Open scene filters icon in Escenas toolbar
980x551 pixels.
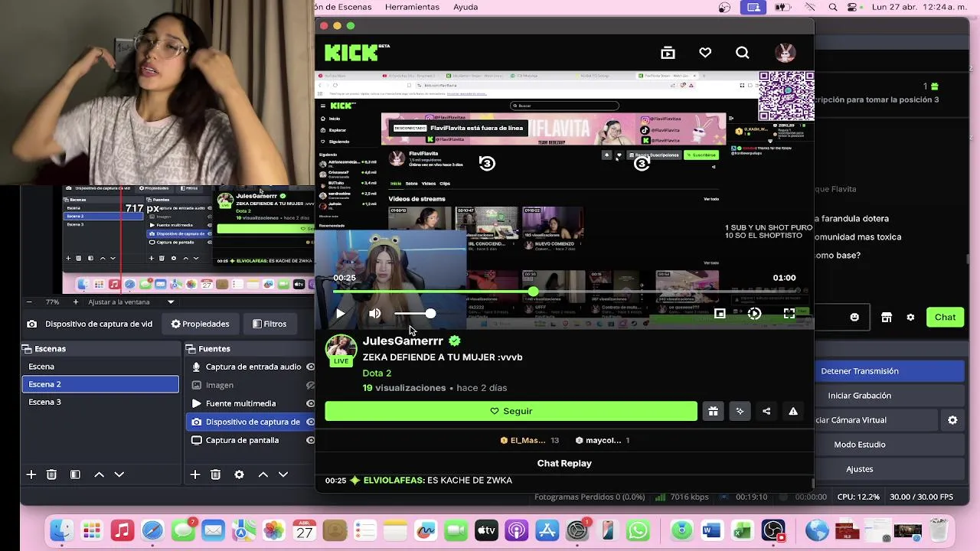(75, 474)
